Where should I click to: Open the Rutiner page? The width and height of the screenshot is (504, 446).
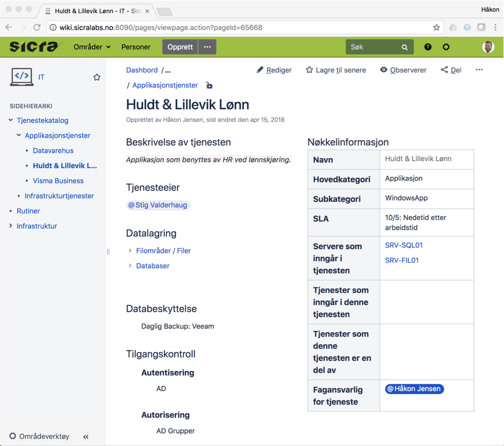tap(28, 211)
